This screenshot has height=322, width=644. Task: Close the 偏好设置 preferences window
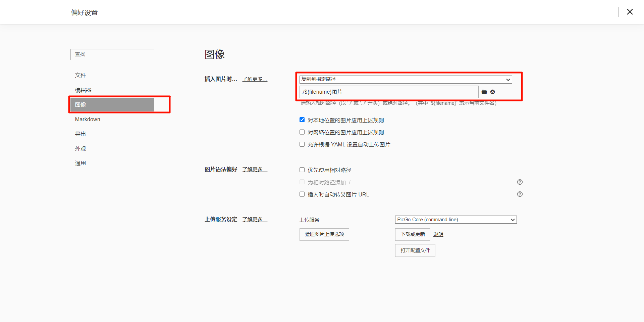pyautogui.click(x=630, y=12)
